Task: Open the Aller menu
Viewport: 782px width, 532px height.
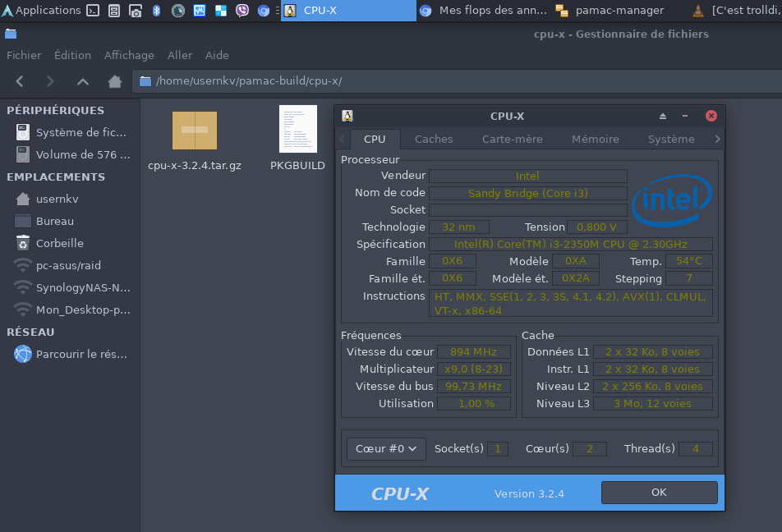Action: coord(180,55)
